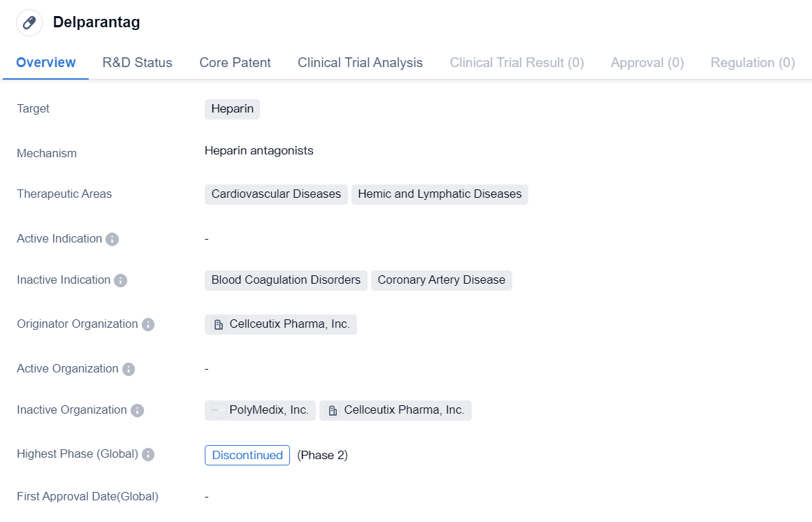The height and width of the screenshot is (522, 812).
Task: Click the PolyMedix, Inc. logo icon
Action: [219, 411]
